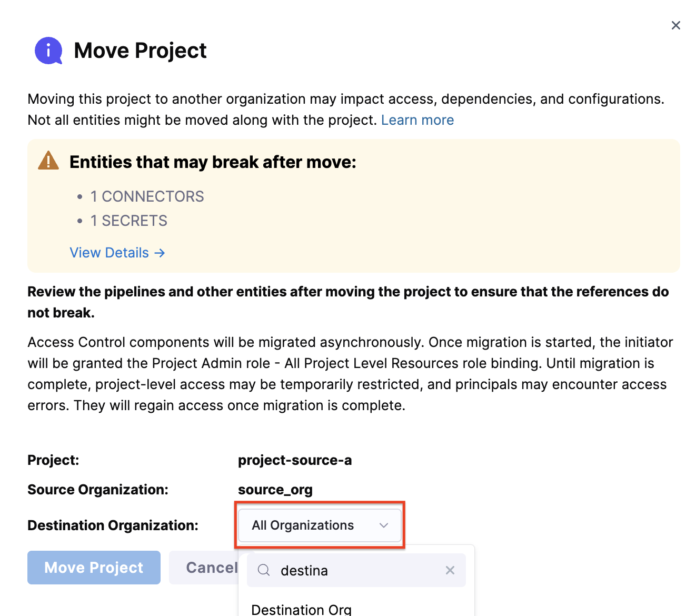Click the magnifier icon in the search box
Image resolution: width=696 pixels, height=616 pixels.
(x=264, y=570)
